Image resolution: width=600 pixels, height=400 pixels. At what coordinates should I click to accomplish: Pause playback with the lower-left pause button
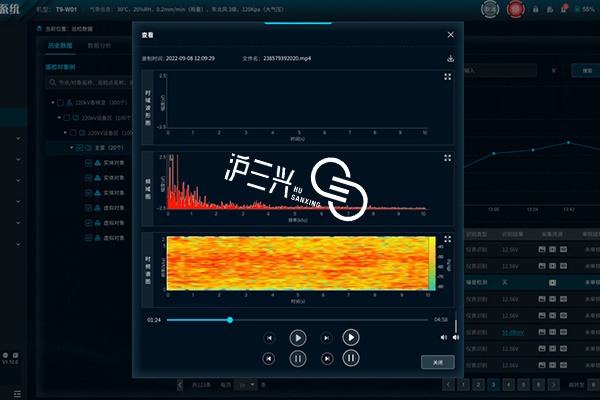click(298, 359)
